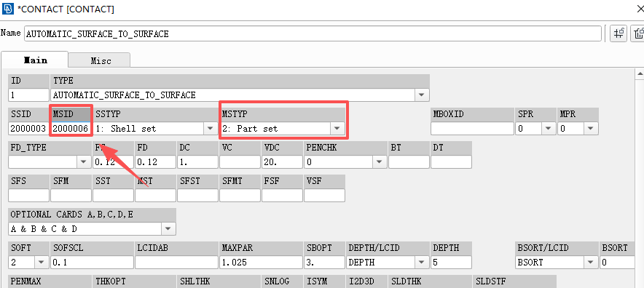Screen dimensions: 644x288
Task: Click the app icon in the title bar
Action: point(8,8)
